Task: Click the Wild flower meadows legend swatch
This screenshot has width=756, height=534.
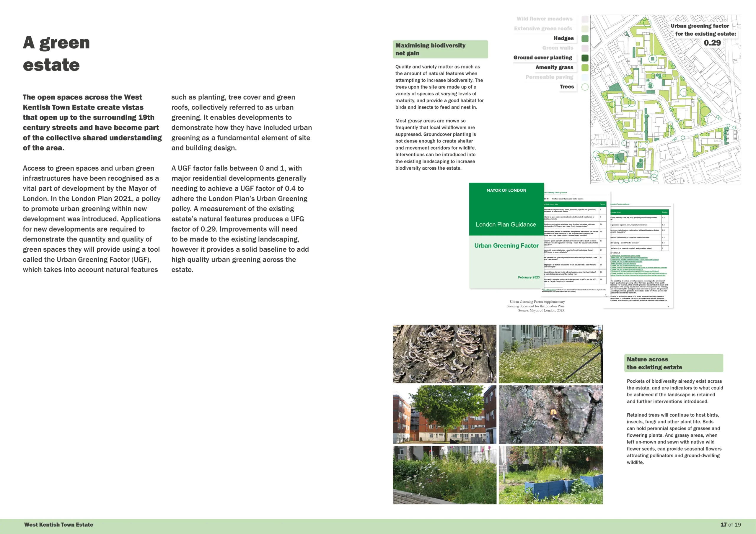Action: [x=585, y=19]
